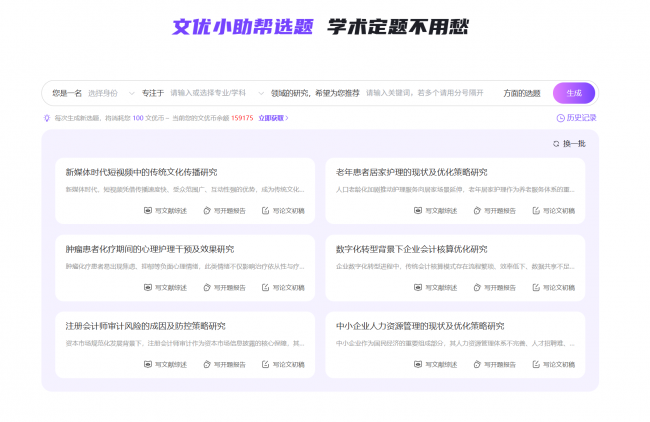This screenshot has width=650, height=422.
Task: Click 写开题报告 icon on 老年患者 card
Action: (x=477, y=211)
